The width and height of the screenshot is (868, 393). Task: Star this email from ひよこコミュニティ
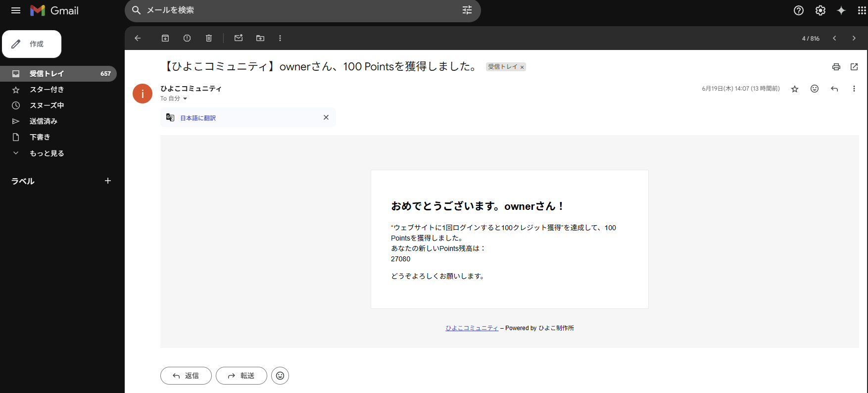tap(795, 89)
